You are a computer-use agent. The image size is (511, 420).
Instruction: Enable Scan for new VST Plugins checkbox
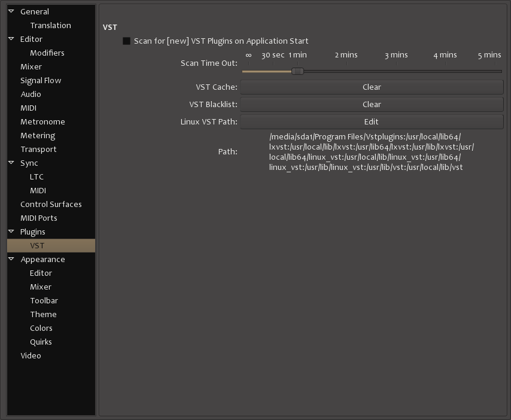[x=126, y=41]
